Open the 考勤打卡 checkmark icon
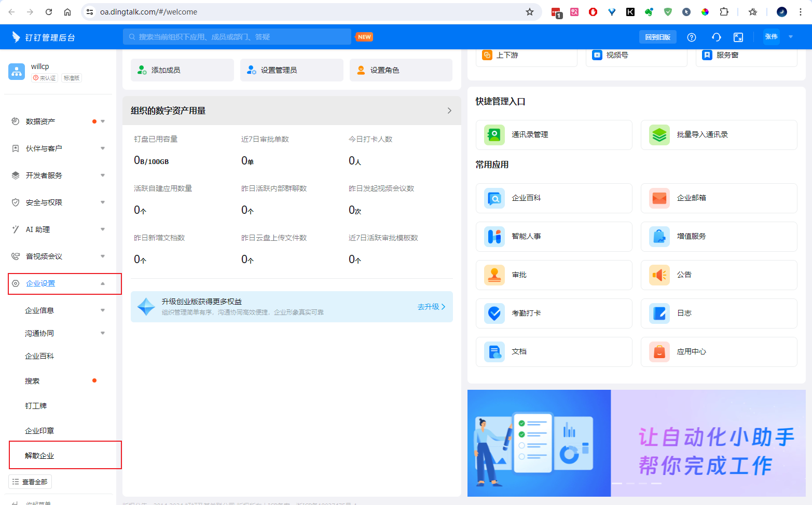This screenshot has height=505, width=812. pos(494,313)
